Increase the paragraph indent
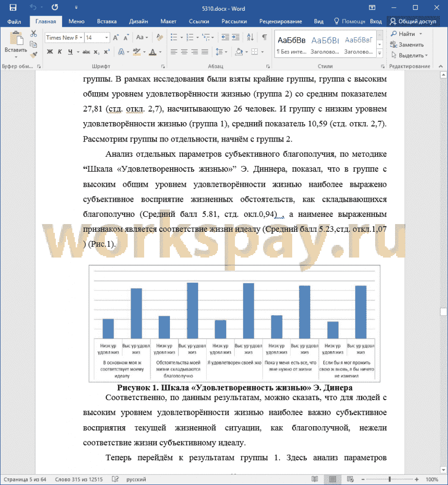The height and width of the screenshot is (485, 448). click(235, 38)
